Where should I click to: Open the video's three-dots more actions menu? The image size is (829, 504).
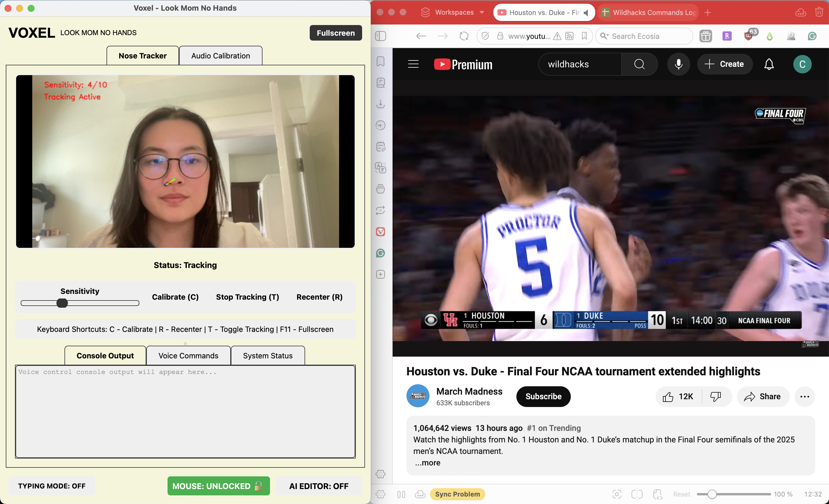click(x=805, y=396)
